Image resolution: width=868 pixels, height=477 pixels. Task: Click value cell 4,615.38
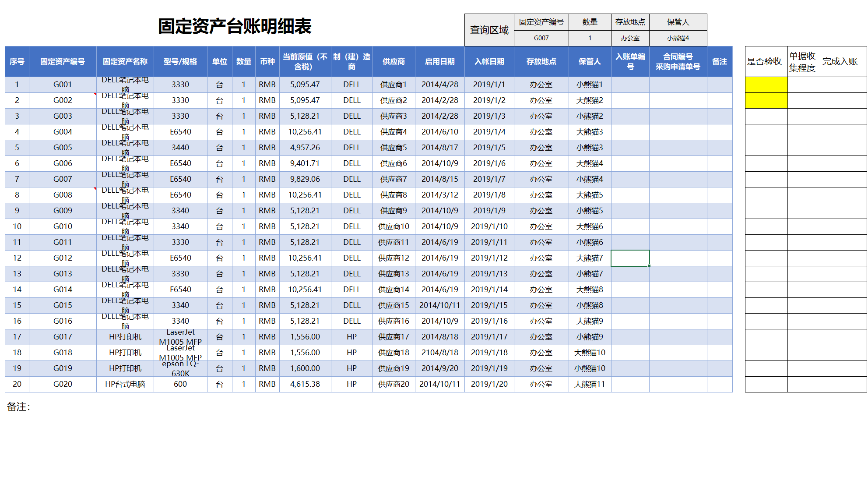pos(305,384)
